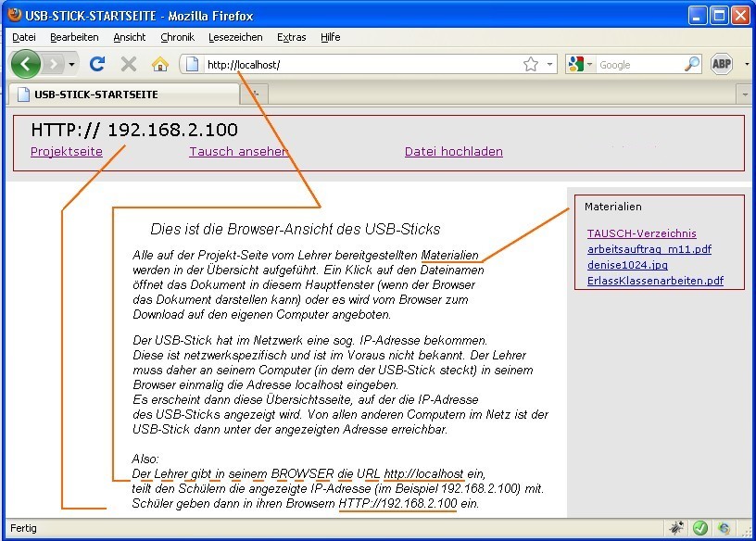Click the green Back navigation button

(25, 64)
